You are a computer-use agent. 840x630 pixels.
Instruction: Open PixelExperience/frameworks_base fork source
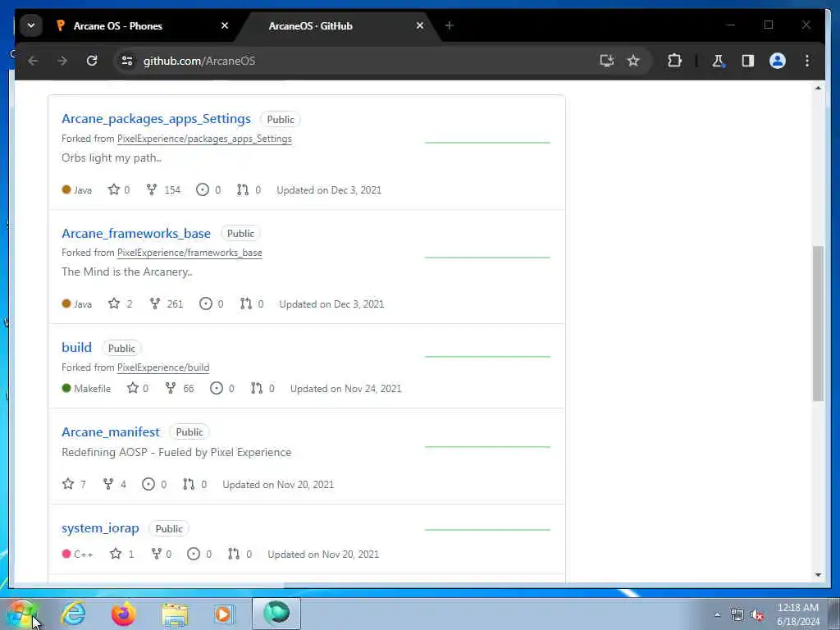189,253
